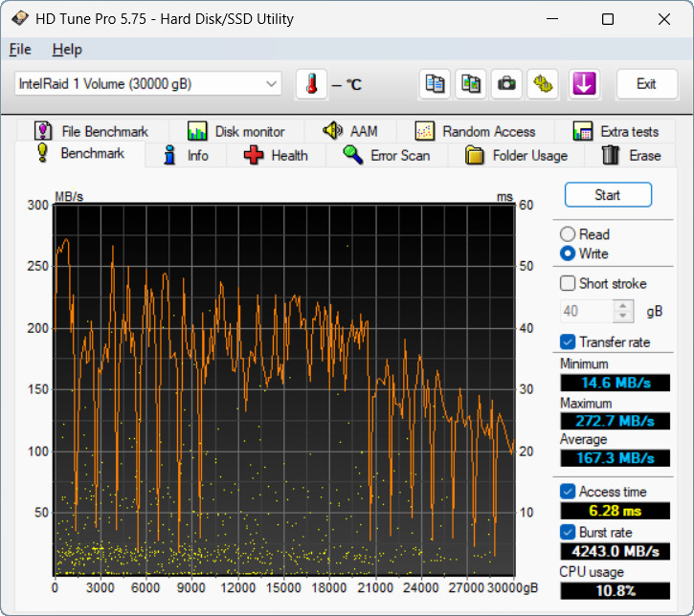694x616 pixels.
Task: Open the IntelRaid 1 Volume drive dropdown
Action: (148, 83)
